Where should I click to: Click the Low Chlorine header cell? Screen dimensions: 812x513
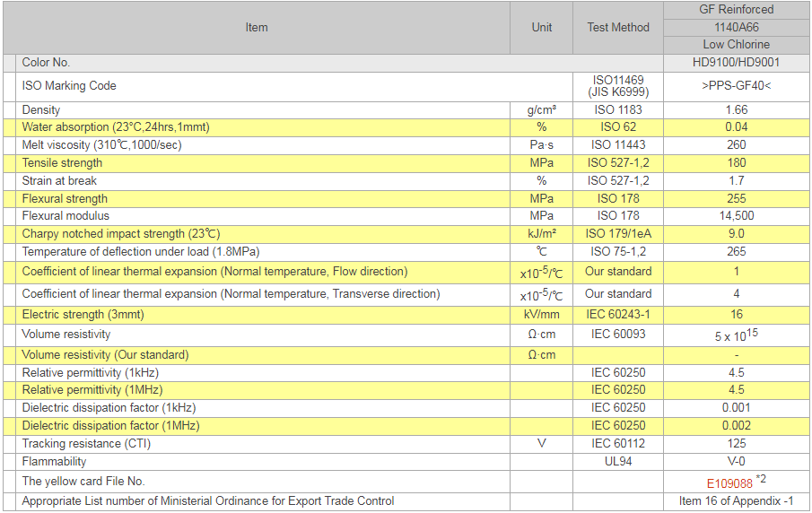(736, 45)
